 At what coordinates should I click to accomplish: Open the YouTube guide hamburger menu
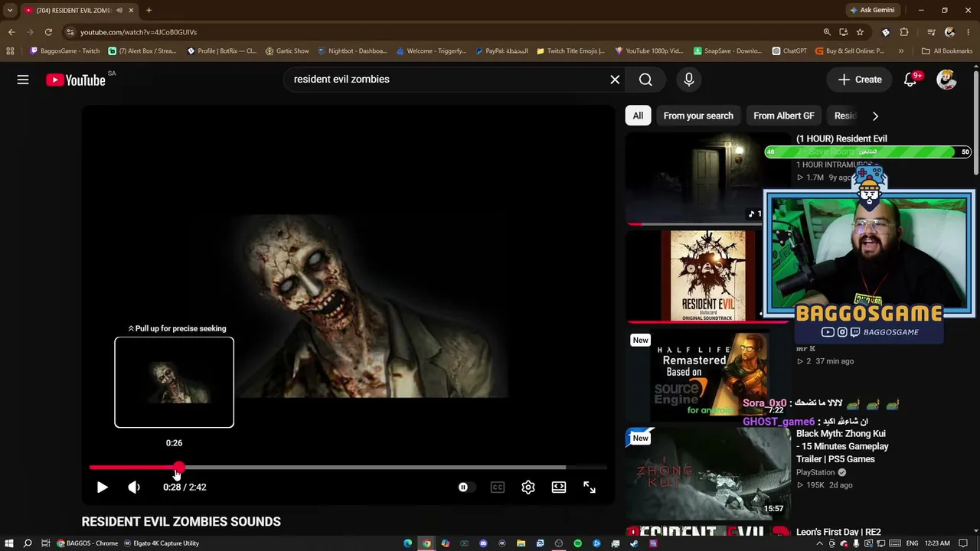(23, 80)
